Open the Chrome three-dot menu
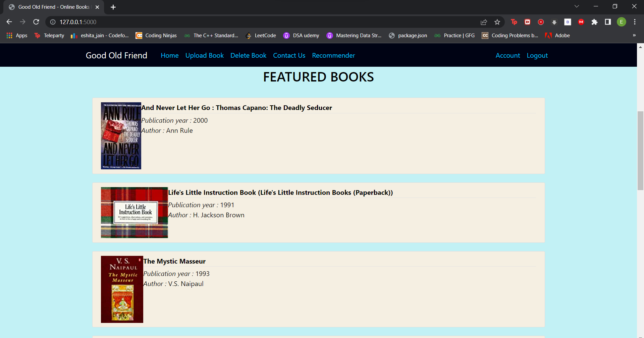The width and height of the screenshot is (644, 338). (635, 22)
